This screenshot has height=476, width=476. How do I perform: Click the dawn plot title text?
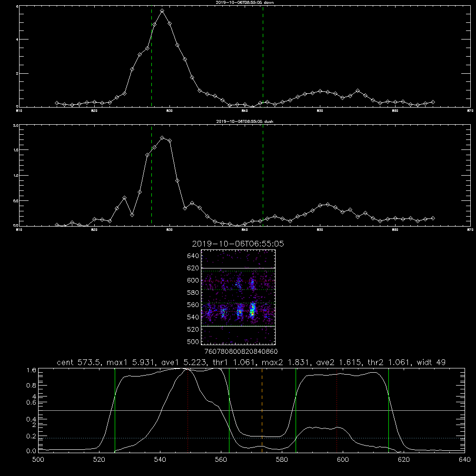pos(244,2)
